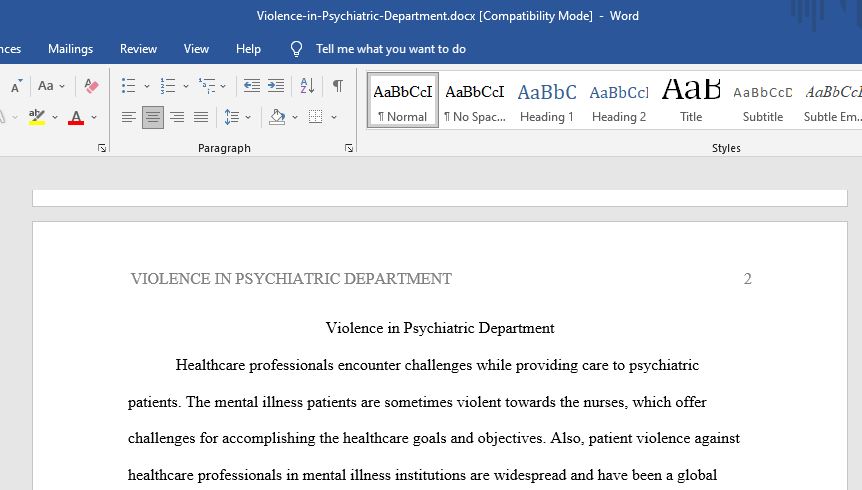Click the Sort A-Z icon

click(x=307, y=86)
